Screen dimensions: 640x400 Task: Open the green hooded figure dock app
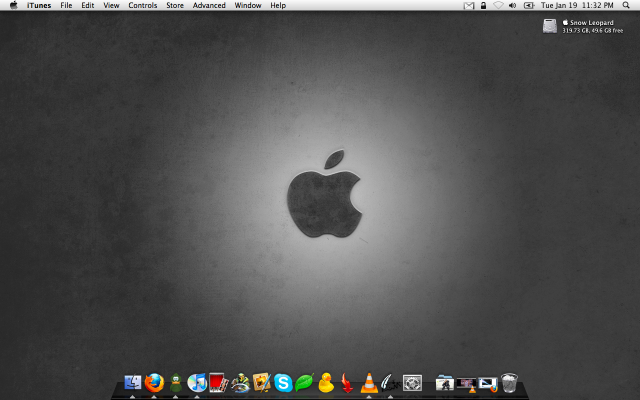[176, 383]
